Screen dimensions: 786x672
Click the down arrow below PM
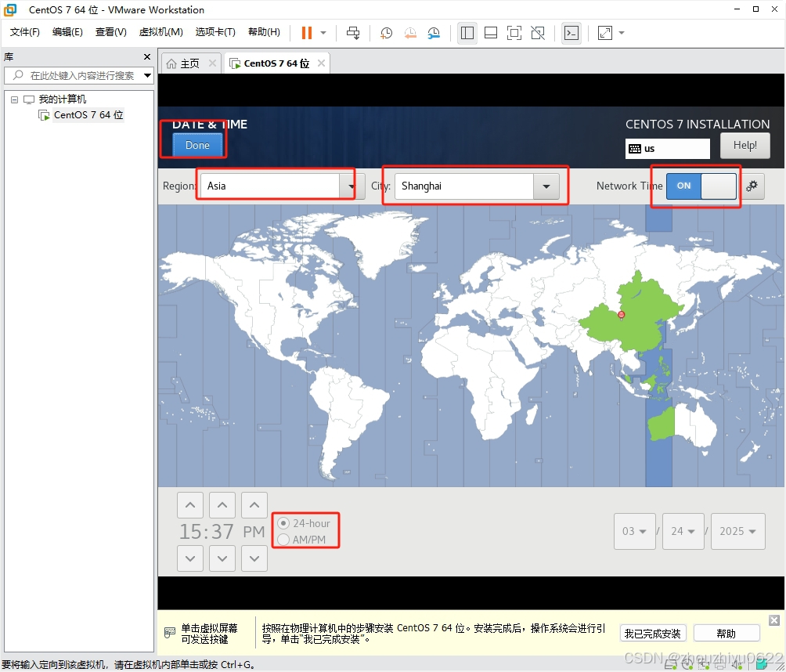(254, 558)
